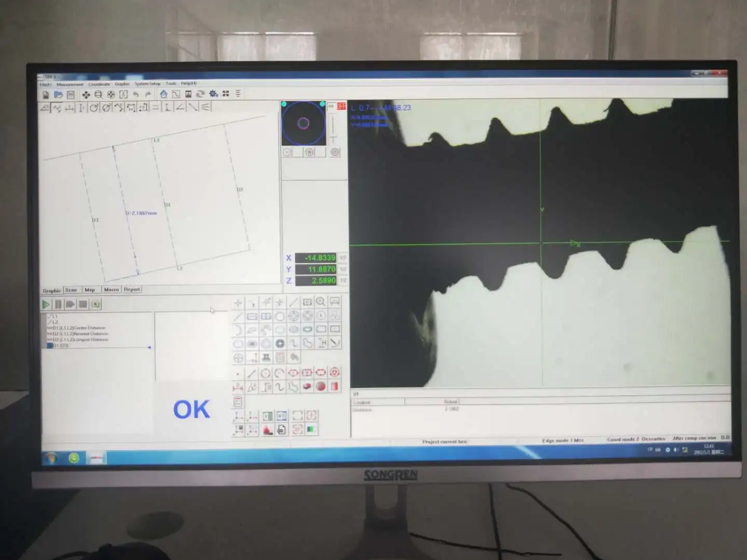Toggle the 1/2 button beside Z readout
The image size is (747, 560).
tap(343, 281)
